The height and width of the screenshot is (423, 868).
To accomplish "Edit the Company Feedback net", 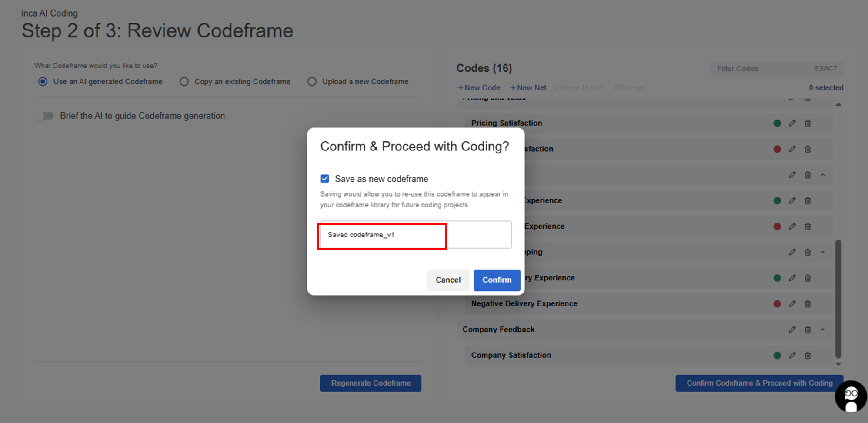I will (x=792, y=330).
